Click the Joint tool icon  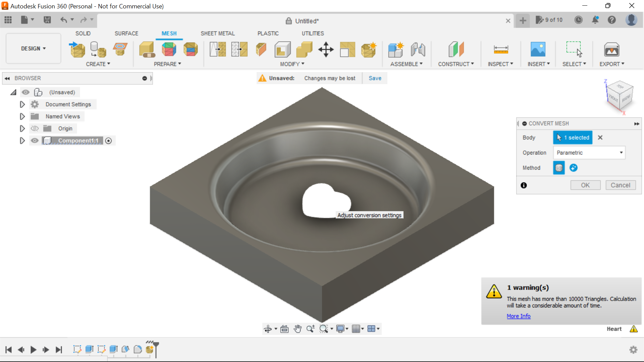418,50
